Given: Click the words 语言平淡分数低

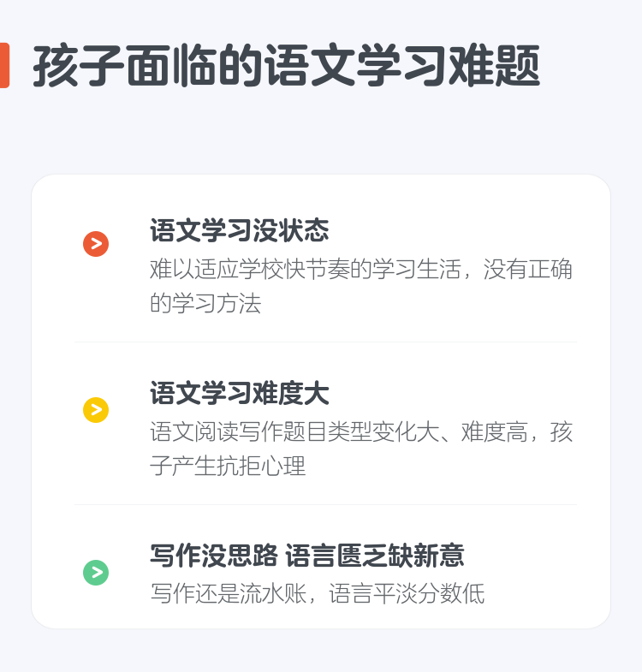Looking at the screenshot, I should tap(407, 593).
